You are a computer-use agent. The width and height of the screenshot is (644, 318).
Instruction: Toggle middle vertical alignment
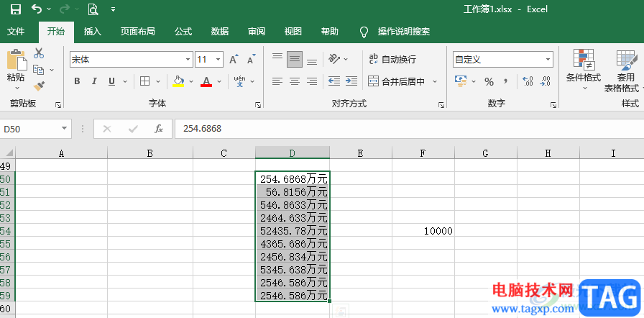pos(295,60)
